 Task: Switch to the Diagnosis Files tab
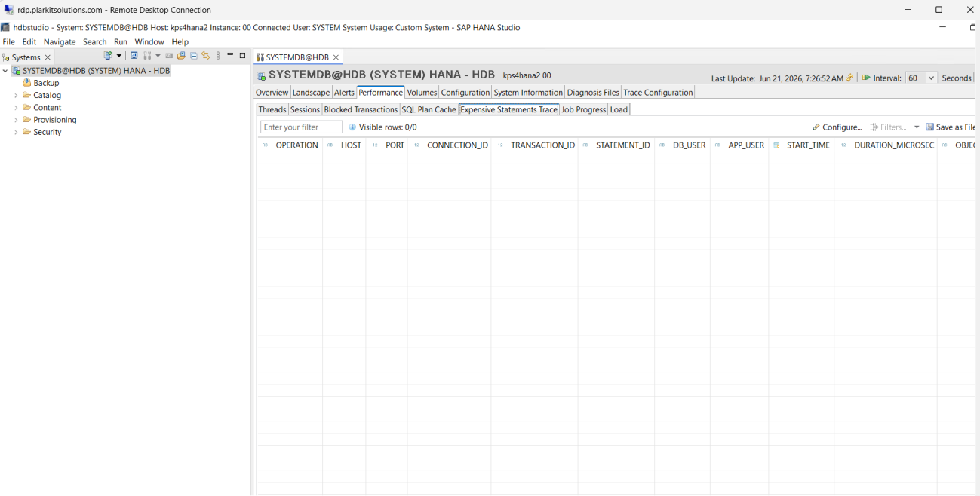click(593, 93)
